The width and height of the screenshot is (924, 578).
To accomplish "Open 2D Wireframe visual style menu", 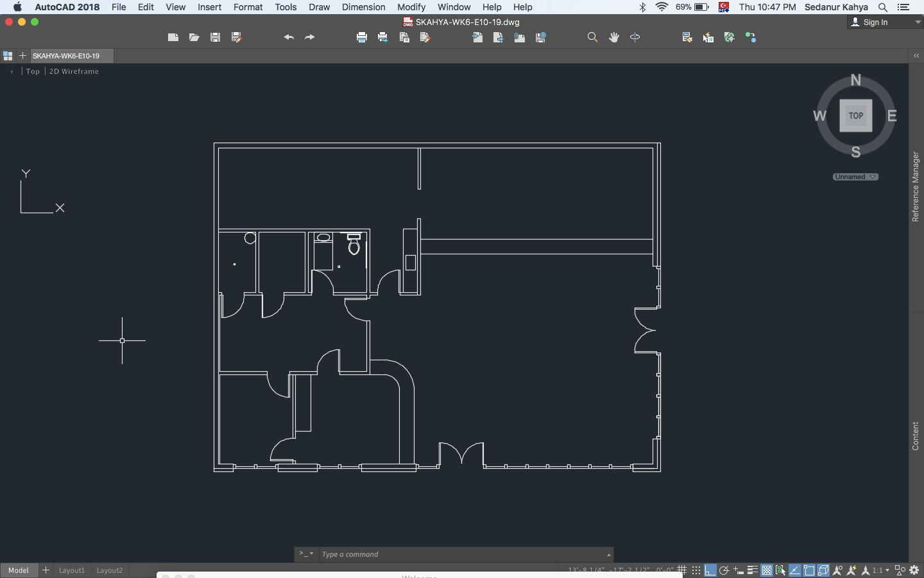I will click(x=74, y=71).
